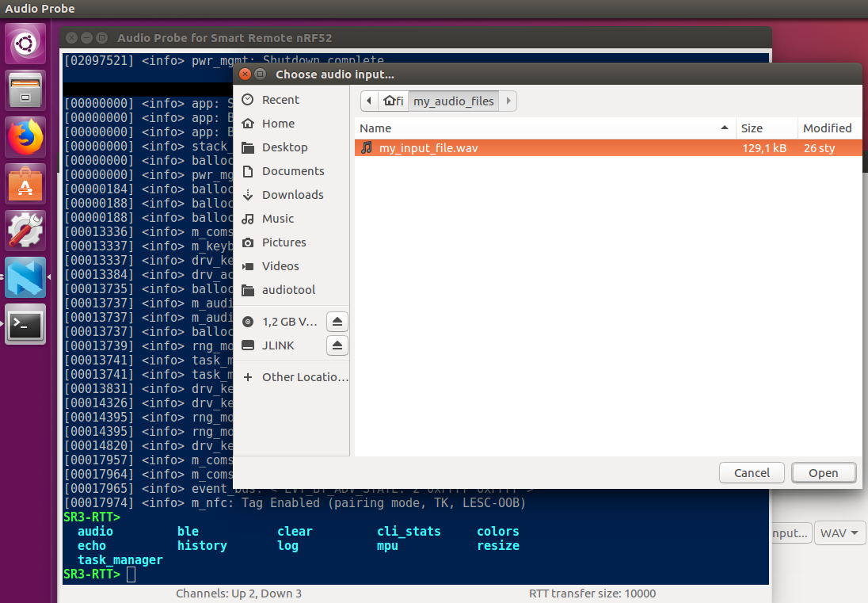The height and width of the screenshot is (603, 868).
Task: Select my_input_file.wav
Action: (x=607, y=148)
